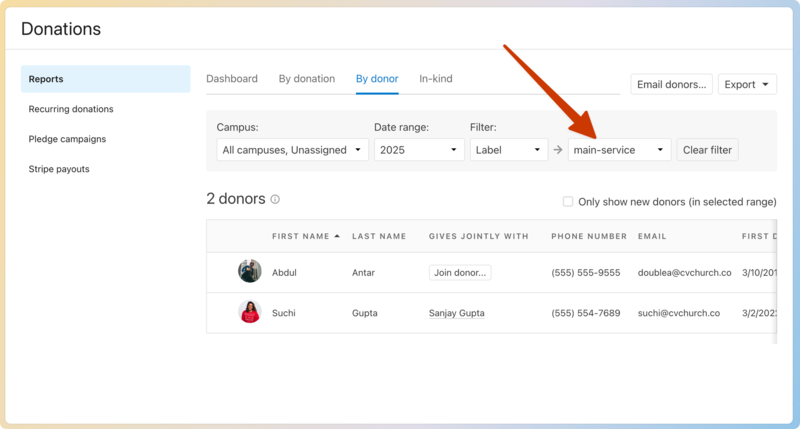Click the Clear filter button
Screen dimensions: 800x429
coord(707,150)
